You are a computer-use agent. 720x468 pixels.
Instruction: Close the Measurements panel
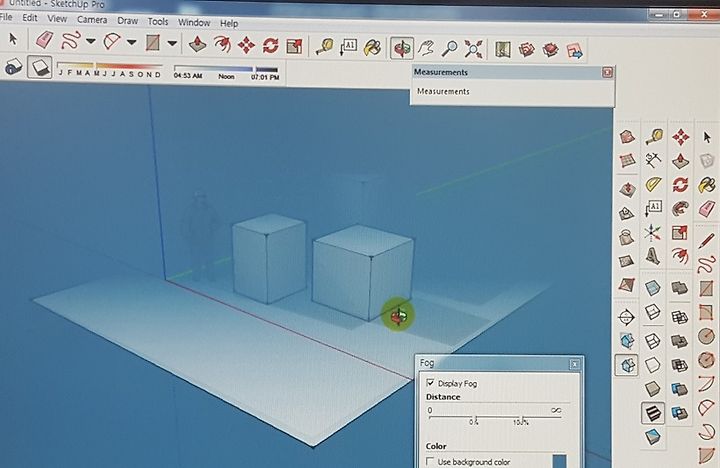pyautogui.click(x=607, y=72)
